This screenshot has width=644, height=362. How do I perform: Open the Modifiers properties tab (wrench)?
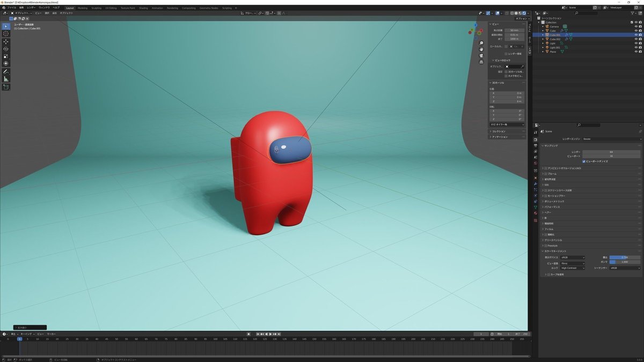(536, 183)
